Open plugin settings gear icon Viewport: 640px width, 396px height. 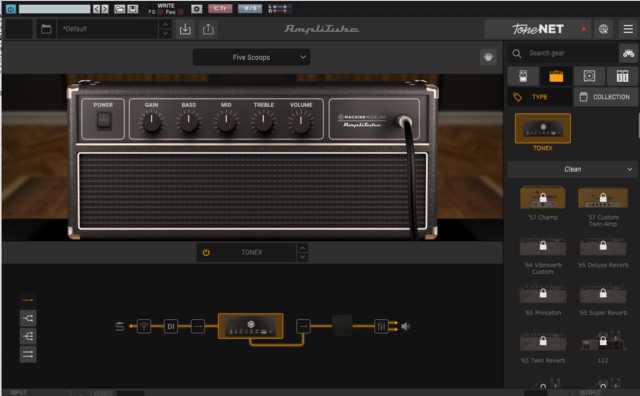(196, 9)
